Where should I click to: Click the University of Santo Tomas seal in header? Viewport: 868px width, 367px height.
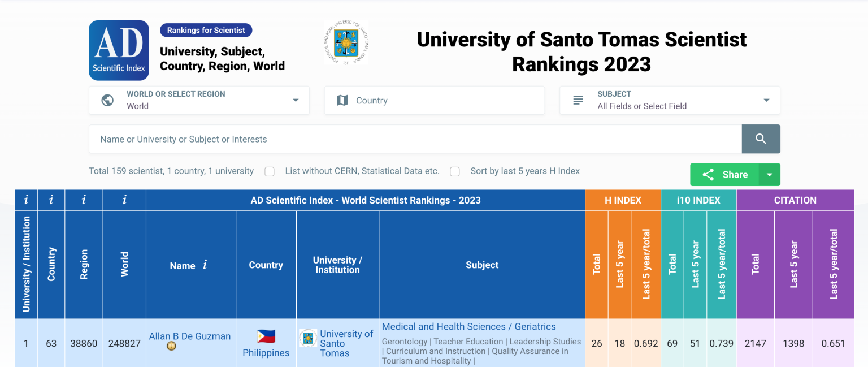click(346, 43)
